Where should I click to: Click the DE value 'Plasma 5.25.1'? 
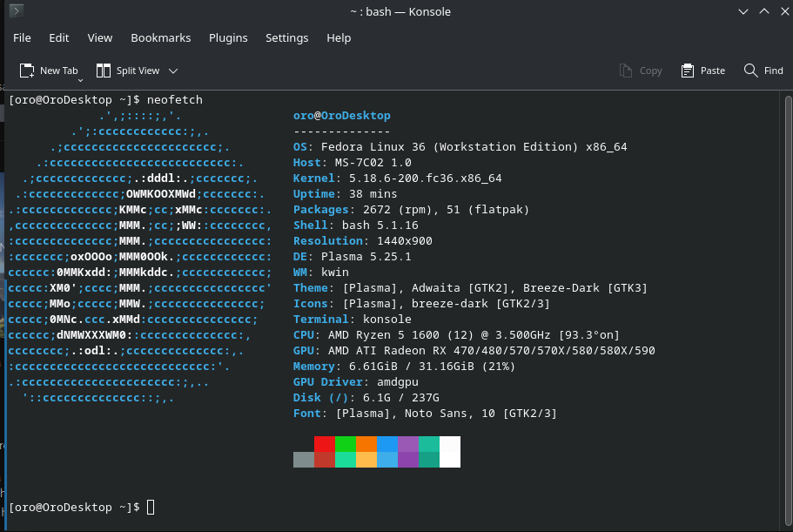(x=366, y=256)
